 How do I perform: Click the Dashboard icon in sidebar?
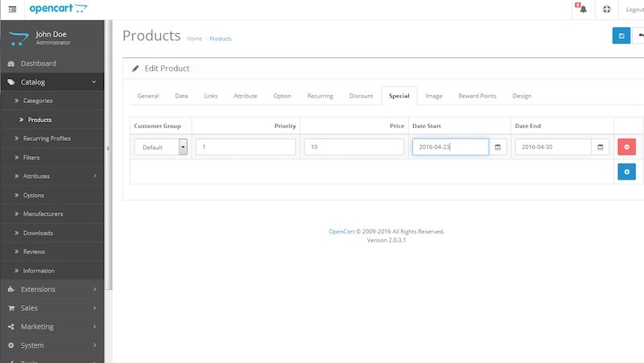click(x=11, y=64)
